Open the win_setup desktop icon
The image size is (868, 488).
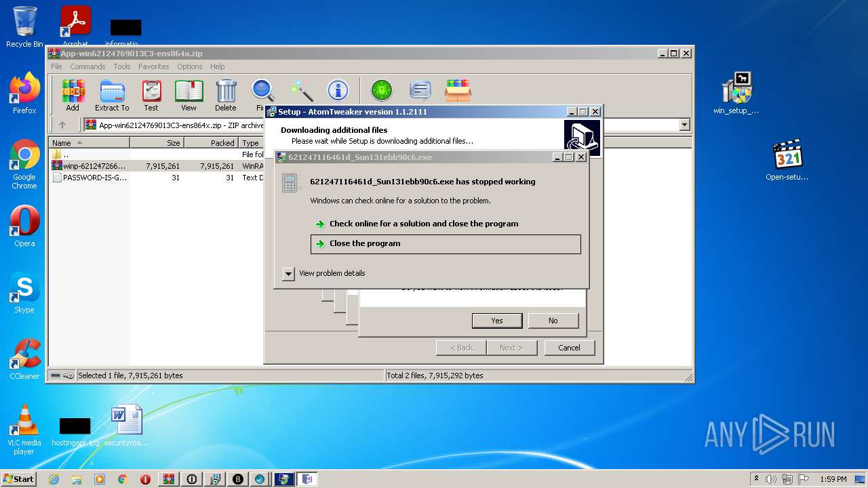coord(736,94)
